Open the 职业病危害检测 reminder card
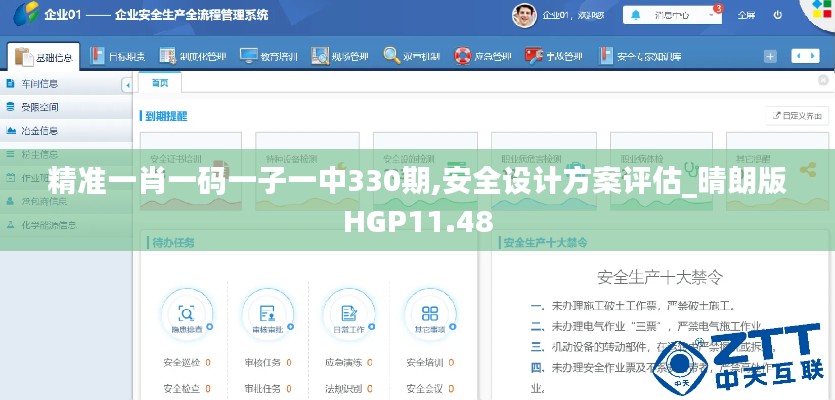Image resolution: width=835 pixels, height=400 pixels. pos(544,173)
